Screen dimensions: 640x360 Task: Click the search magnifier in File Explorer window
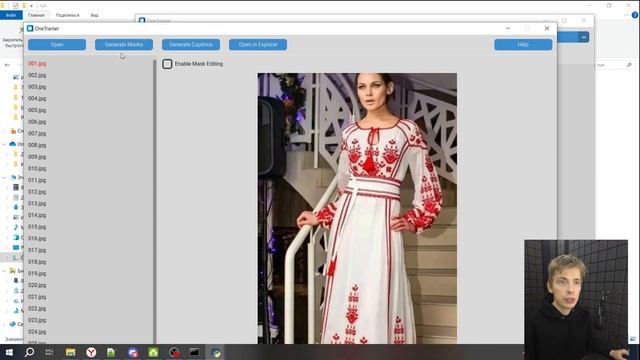[629, 65]
